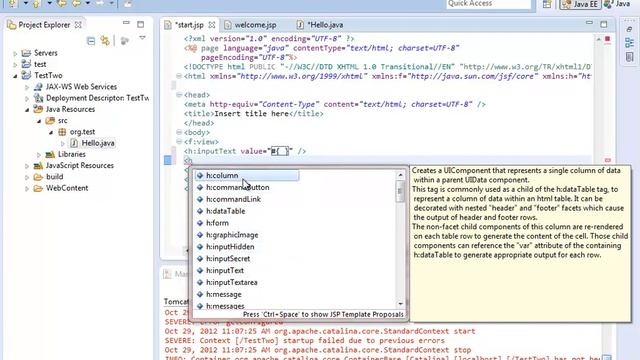This screenshot has height=360, width=640.
Task: Switch to welcome.jsp editor tab
Action: [x=251, y=25]
